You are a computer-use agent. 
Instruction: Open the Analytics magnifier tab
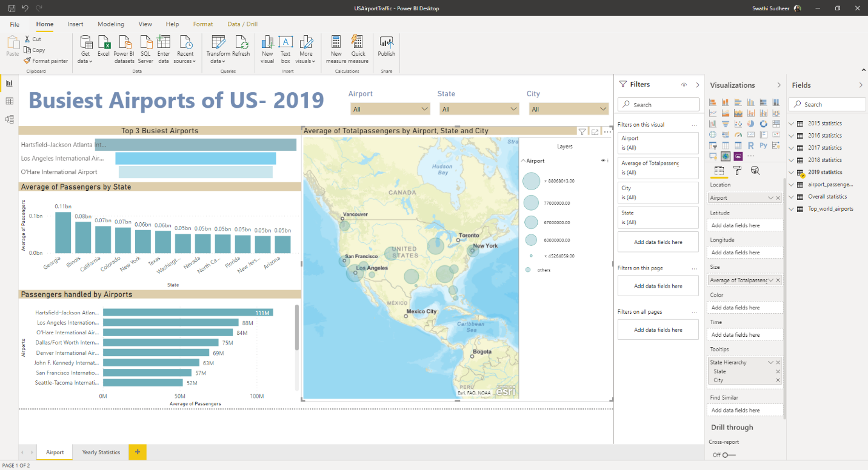(x=755, y=171)
